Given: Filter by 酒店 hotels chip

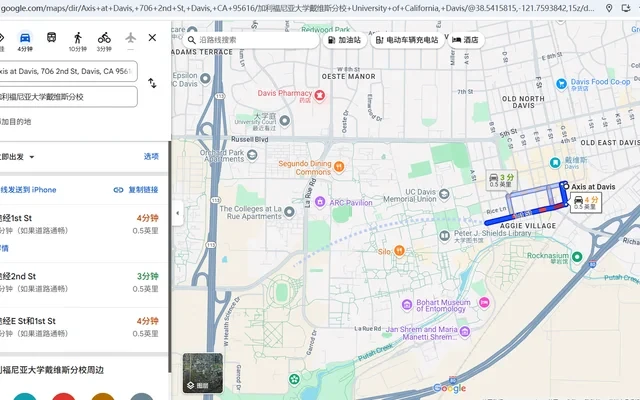Looking at the screenshot, I should (466, 40).
